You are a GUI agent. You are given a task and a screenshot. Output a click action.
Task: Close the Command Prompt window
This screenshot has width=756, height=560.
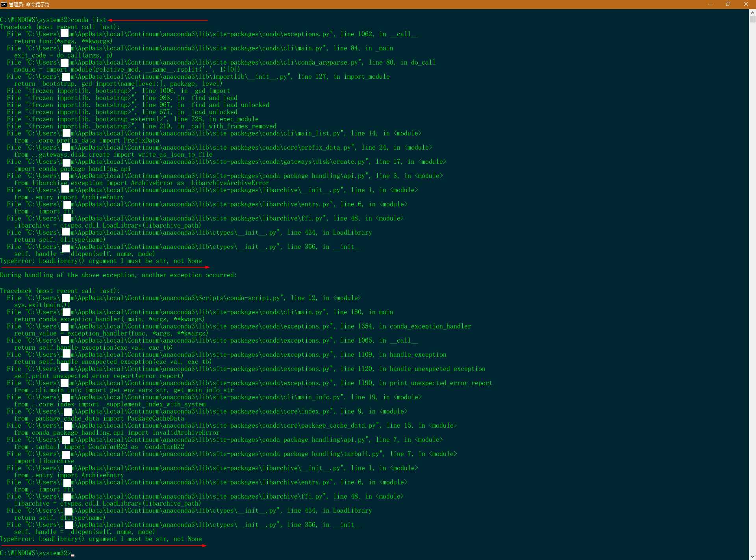tap(746, 4)
